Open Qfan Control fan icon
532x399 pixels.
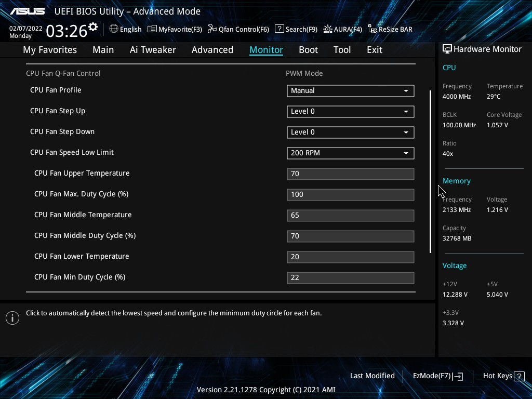tap(212, 29)
